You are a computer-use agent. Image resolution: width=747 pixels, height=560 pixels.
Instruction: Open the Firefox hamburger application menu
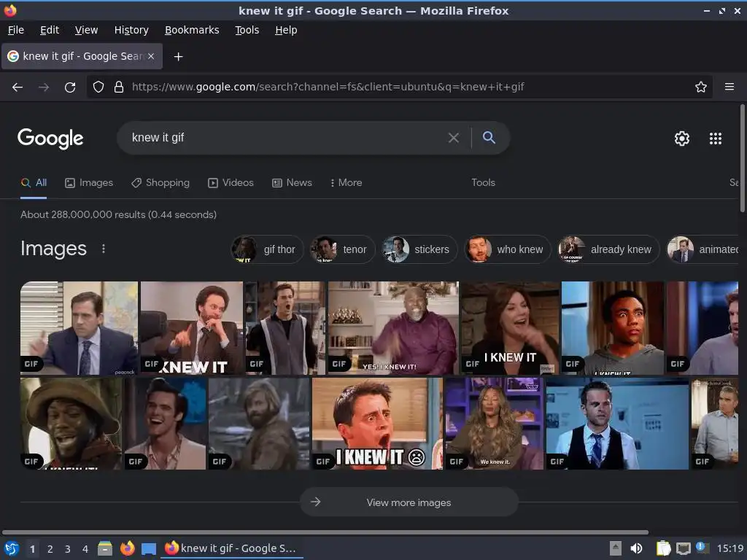[x=729, y=87]
